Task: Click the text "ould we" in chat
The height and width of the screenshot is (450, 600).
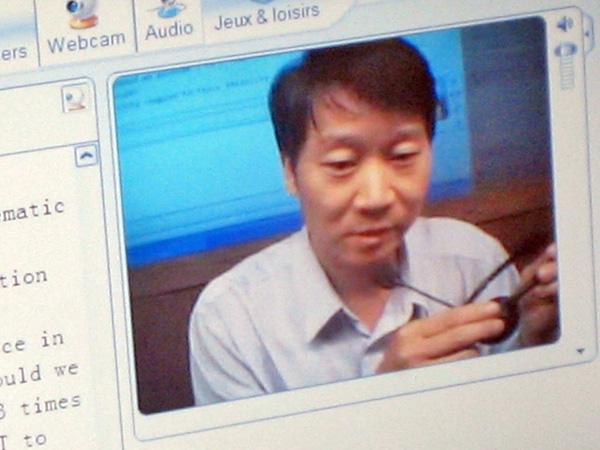Action: 38,373
